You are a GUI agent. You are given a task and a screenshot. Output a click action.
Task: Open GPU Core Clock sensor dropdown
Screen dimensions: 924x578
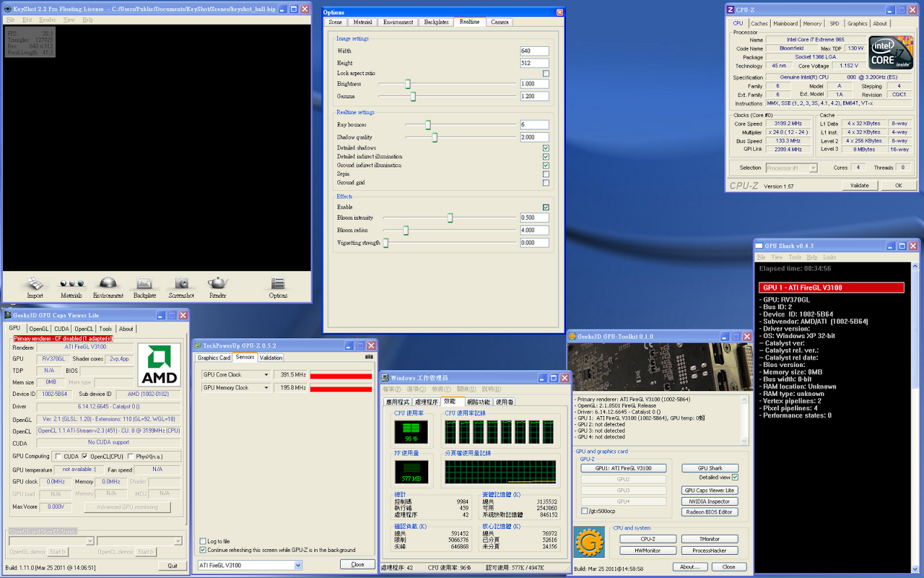point(266,375)
